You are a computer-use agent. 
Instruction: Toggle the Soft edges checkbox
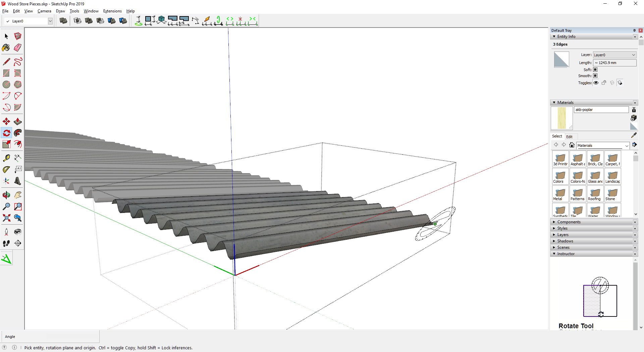(595, 70)
